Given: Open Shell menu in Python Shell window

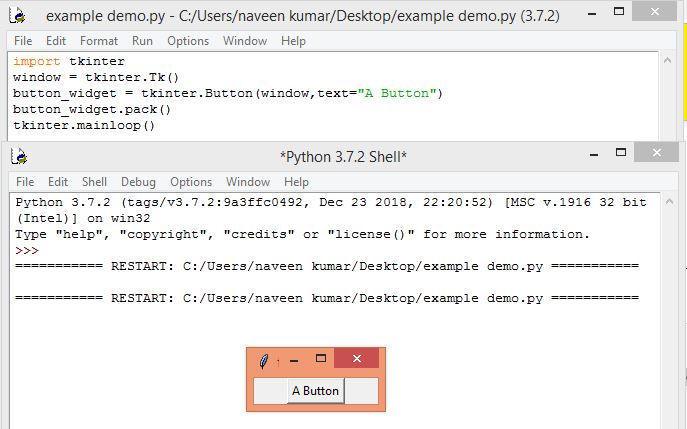Looking at the screenshot, I should pos(94,182).
